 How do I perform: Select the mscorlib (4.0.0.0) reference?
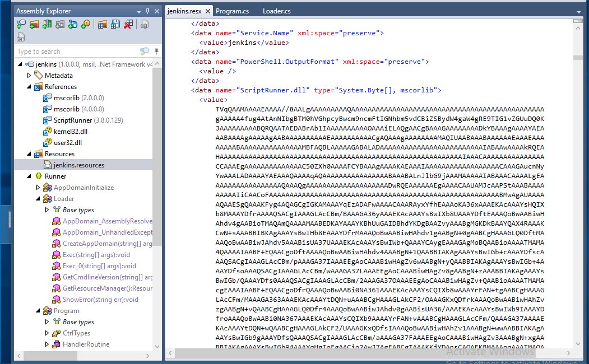click(x=78, y=109)
